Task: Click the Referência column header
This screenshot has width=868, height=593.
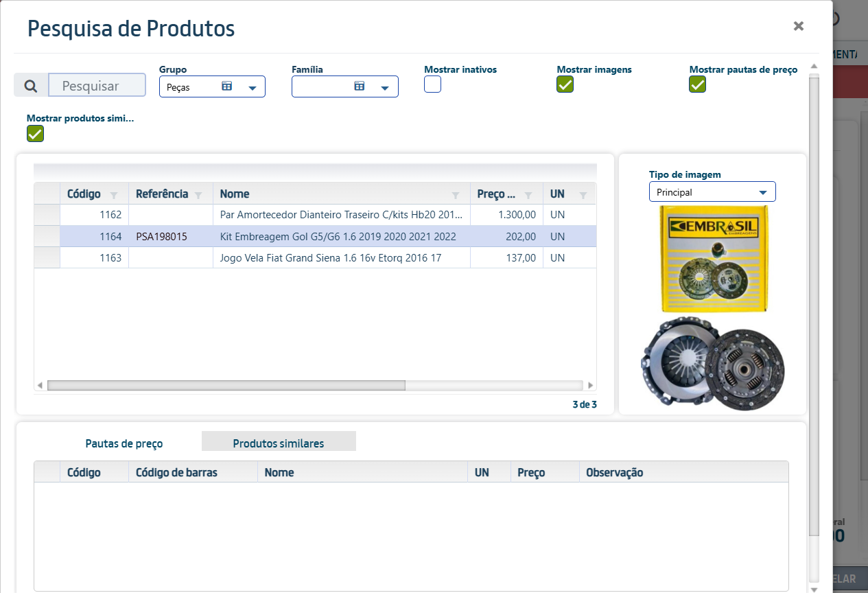Action: click(x=162, y=194)
